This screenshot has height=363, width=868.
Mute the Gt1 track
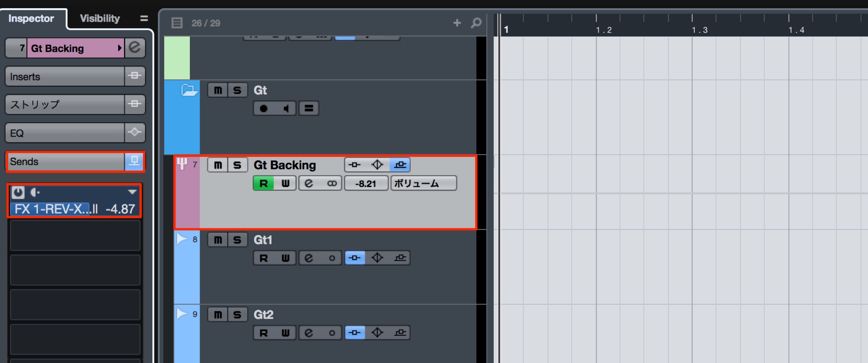point(218,240)
